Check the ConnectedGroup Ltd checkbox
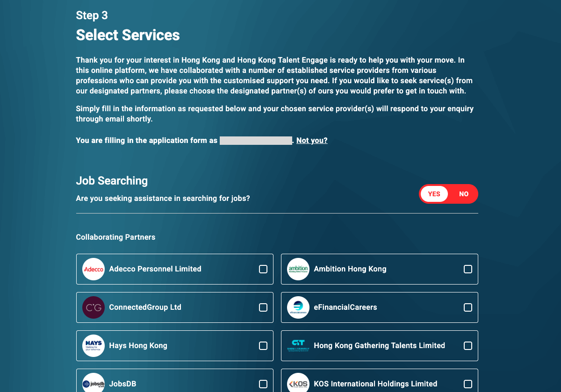This screenshot has height=392, width=561. (x=263, y=307)
